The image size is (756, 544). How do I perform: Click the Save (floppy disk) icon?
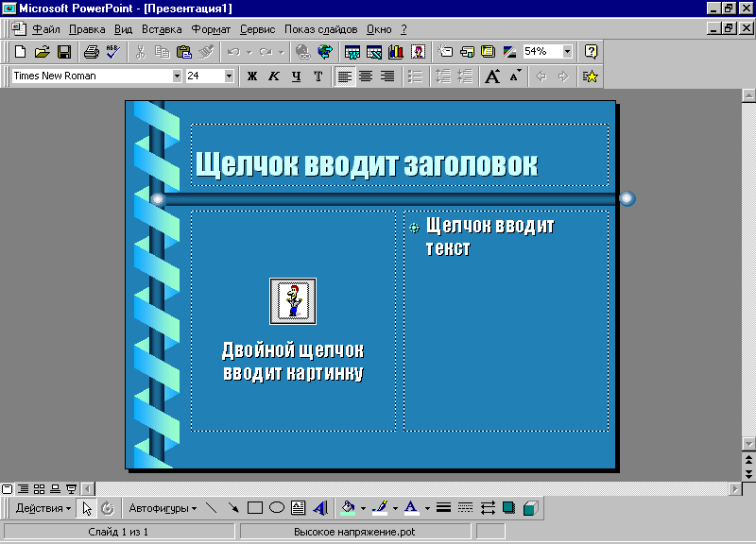(64, 52)
